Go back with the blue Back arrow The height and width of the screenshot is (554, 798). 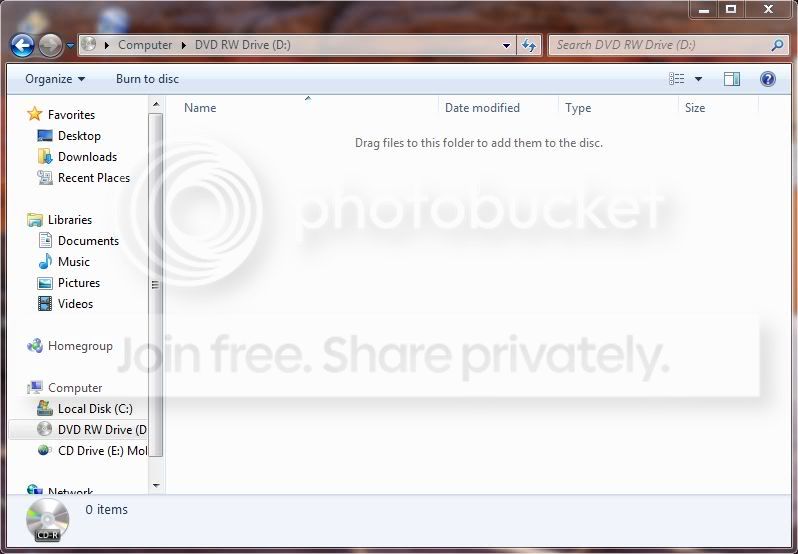(x=22, y=46)
